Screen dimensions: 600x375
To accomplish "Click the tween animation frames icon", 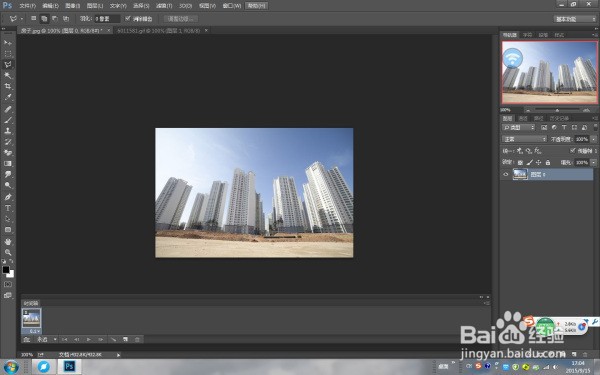I will tap(113, 339).
